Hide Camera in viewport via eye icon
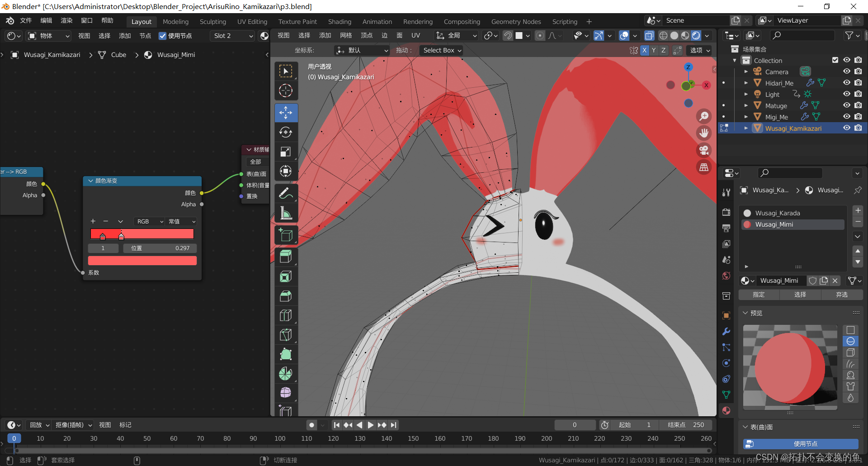 point(846,71)
